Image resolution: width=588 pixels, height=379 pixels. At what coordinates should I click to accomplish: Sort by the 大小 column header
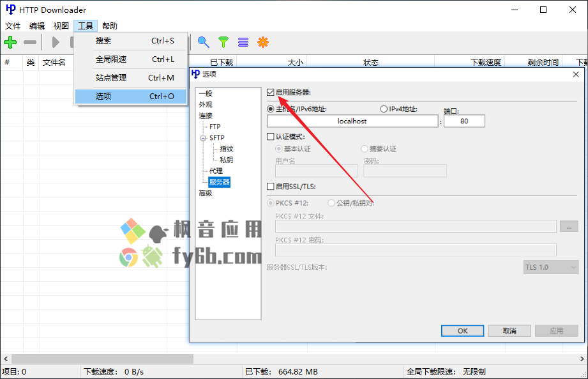(295, 62)
